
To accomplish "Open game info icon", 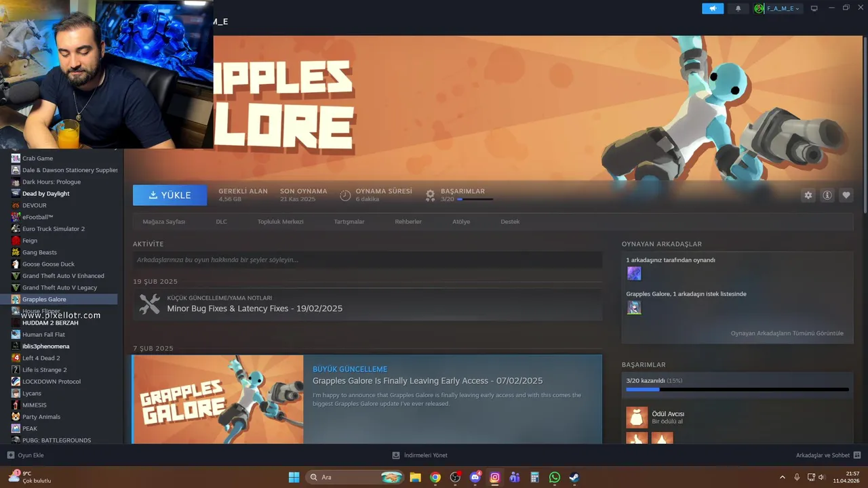I will tap(827, 195).
